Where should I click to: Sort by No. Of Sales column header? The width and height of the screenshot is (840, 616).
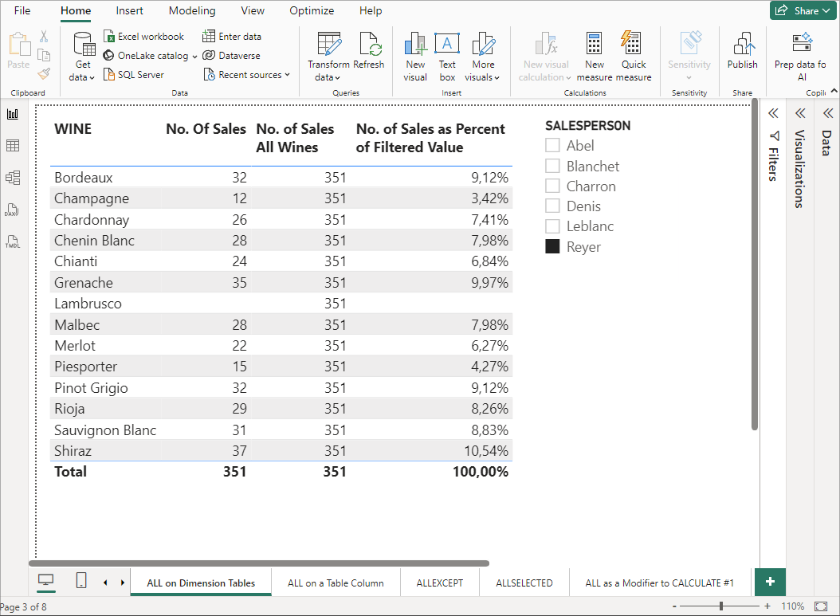pos(206,129)
